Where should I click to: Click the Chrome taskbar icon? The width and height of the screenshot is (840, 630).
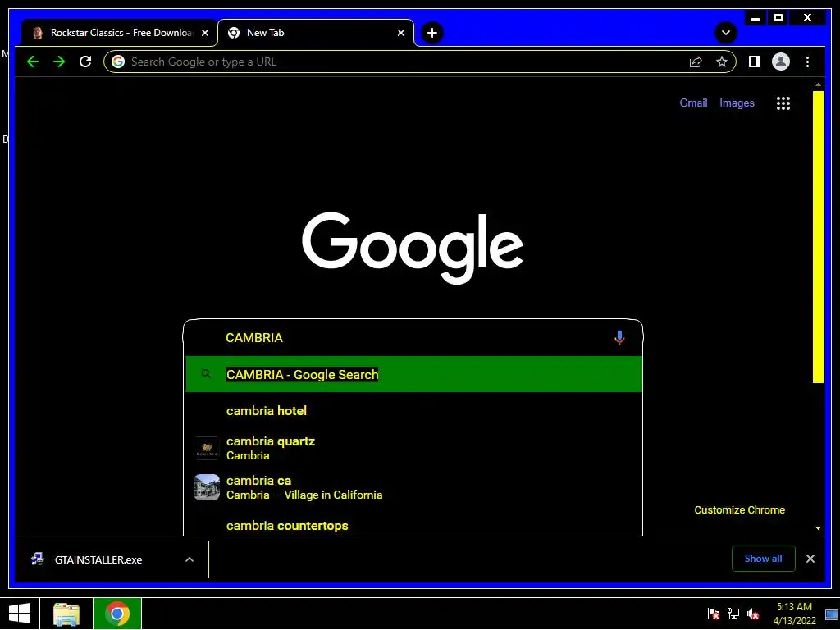(x=117, y=614)
